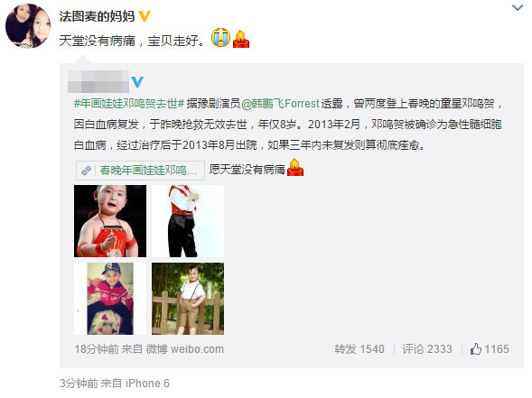View the photo of child in black trousers

(188, 221)
